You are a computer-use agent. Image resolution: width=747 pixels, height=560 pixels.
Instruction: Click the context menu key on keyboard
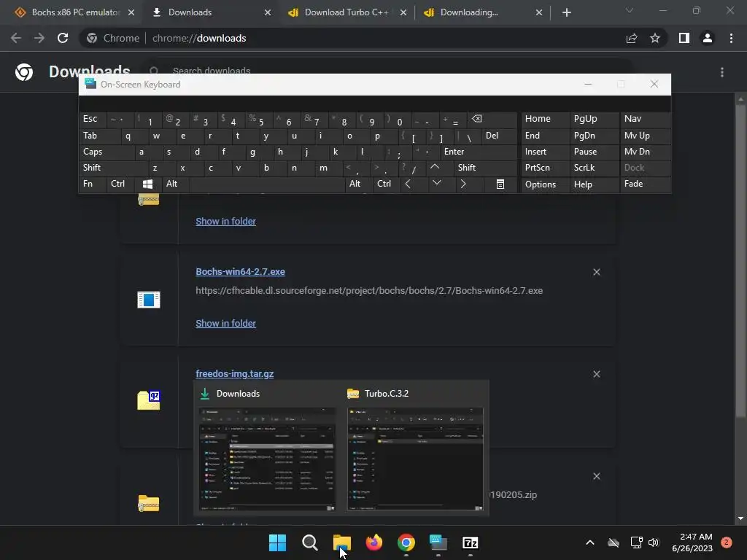(500, 184)
